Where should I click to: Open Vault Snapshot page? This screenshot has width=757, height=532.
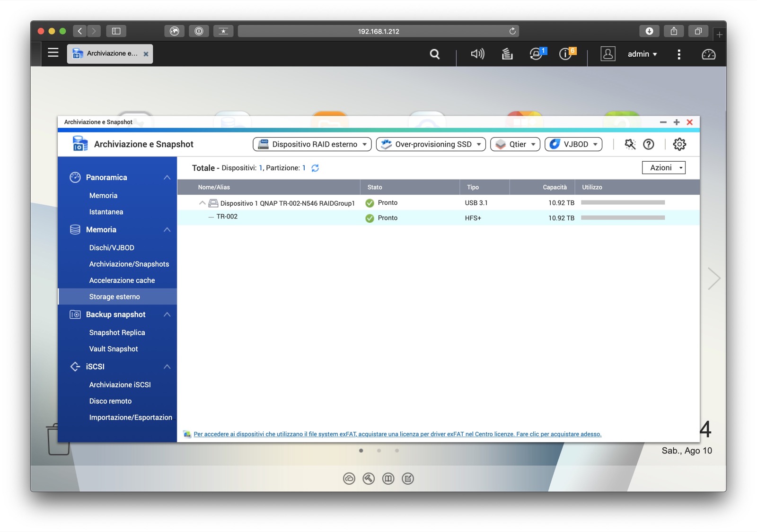point(114,349)
